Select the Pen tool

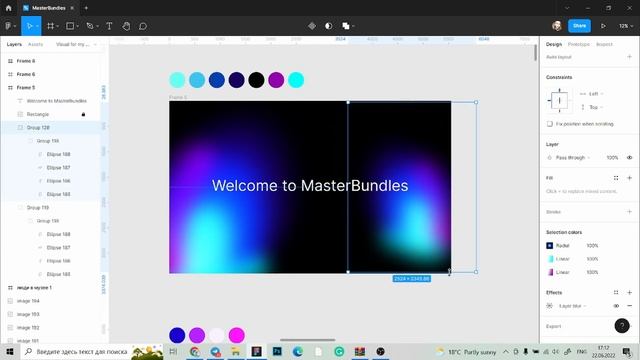coord(89,26)
